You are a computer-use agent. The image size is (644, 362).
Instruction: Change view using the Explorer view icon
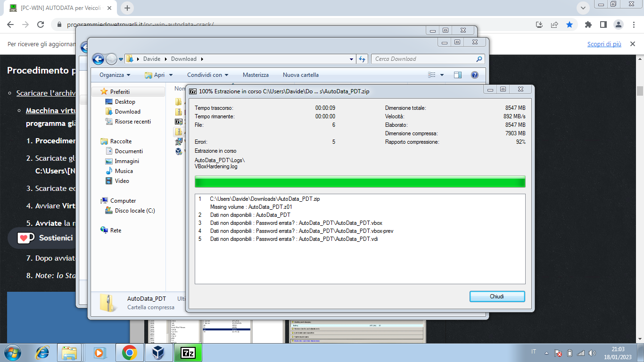tap(431, 75)
